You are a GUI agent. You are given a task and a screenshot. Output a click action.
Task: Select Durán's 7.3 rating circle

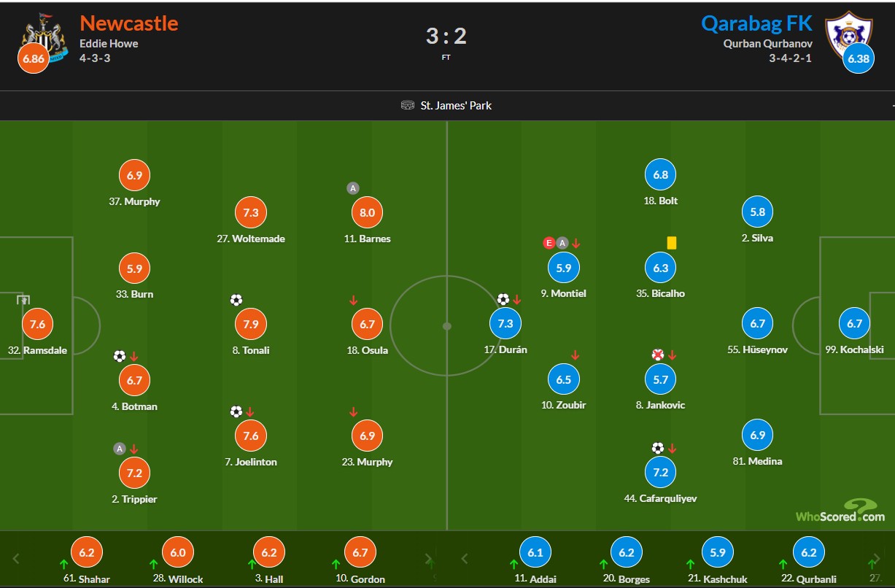tap(505, 324)
